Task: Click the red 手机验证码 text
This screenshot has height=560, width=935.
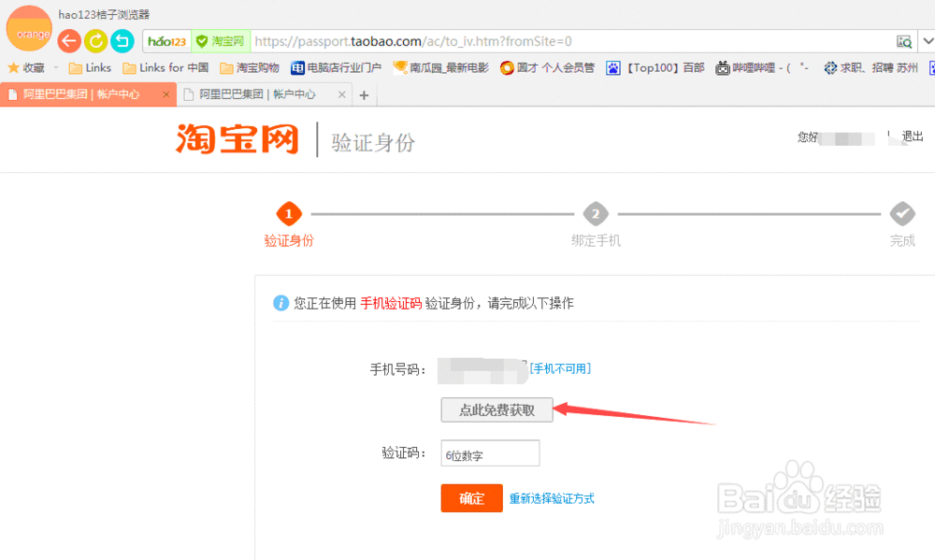Action: (391, 304)
